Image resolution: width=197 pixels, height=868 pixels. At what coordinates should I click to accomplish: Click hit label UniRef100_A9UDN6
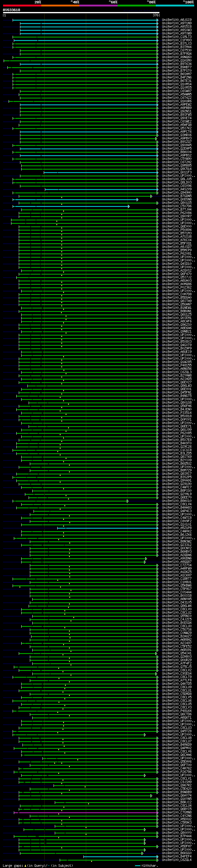click(177, 558)
